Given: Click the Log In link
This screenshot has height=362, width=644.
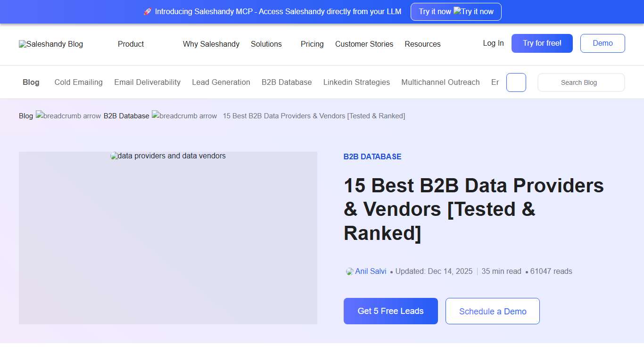Looking at the screenshot, I should pyautogui.click(x=493, y=43).
